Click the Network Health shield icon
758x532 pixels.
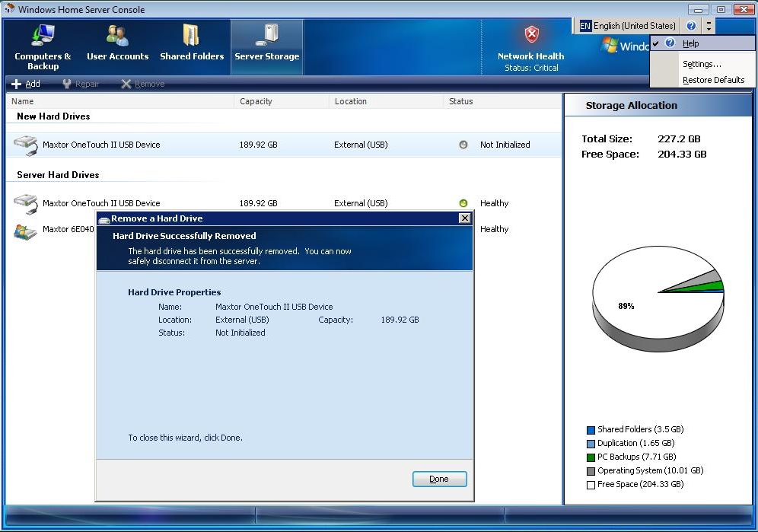click(x=531, y=35)
